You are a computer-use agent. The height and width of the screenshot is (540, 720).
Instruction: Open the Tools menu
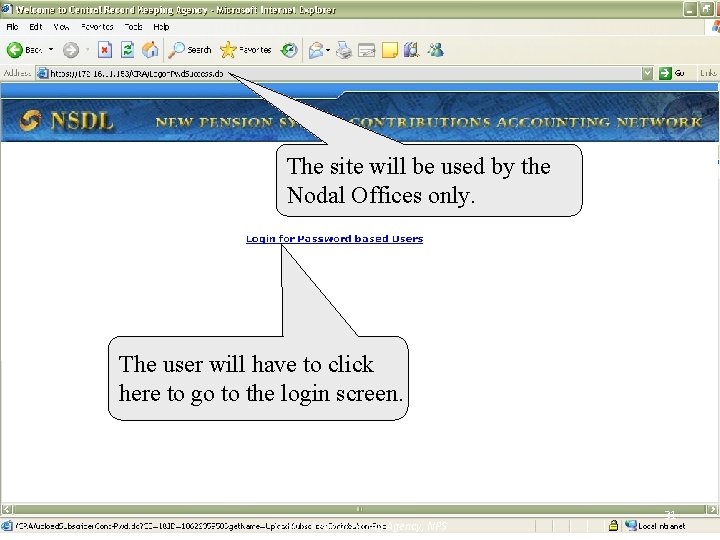(134, 27)
